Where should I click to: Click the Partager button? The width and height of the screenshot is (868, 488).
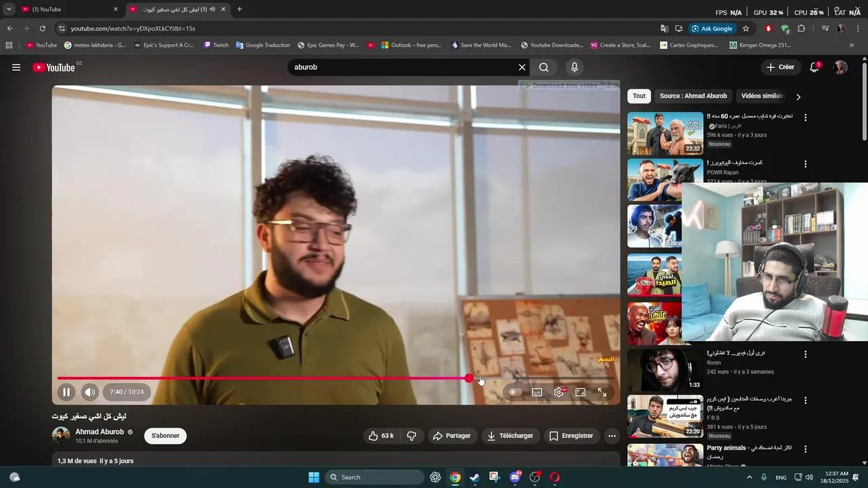point(452,436)
